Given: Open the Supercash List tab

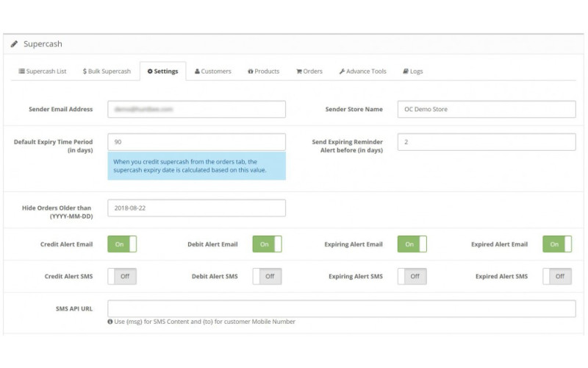Looking at the screenshot, I should (x=43, y=71).
